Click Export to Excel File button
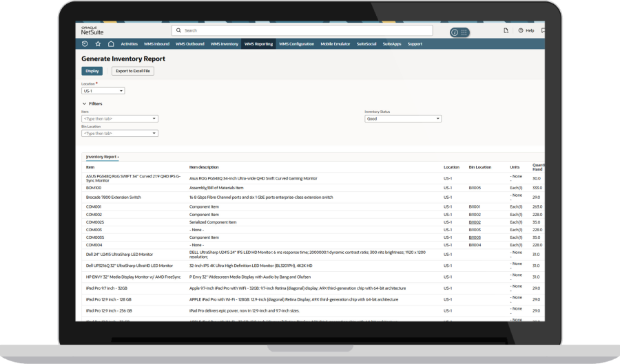 click(x=134, y=71)
